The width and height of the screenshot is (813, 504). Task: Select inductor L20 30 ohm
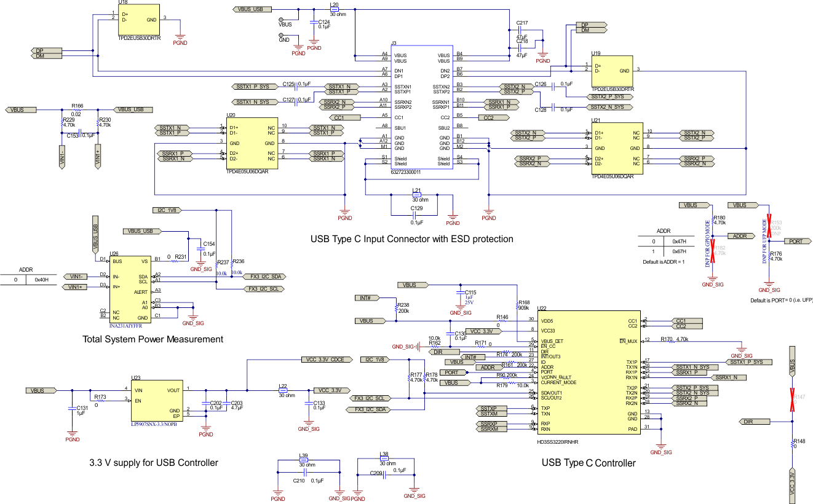(x=335, y=9)
